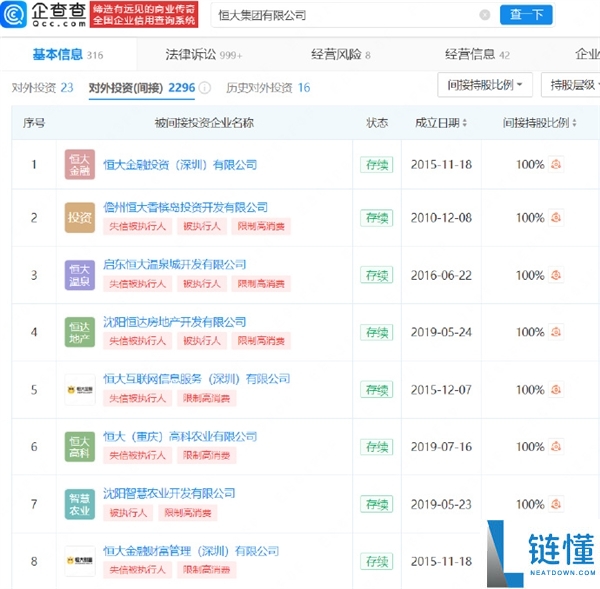This screenshot has width=600, height=589.
Task: Open 恒大金融财富管理（深圳）有限公司 link
Action: tap(191, 551)
